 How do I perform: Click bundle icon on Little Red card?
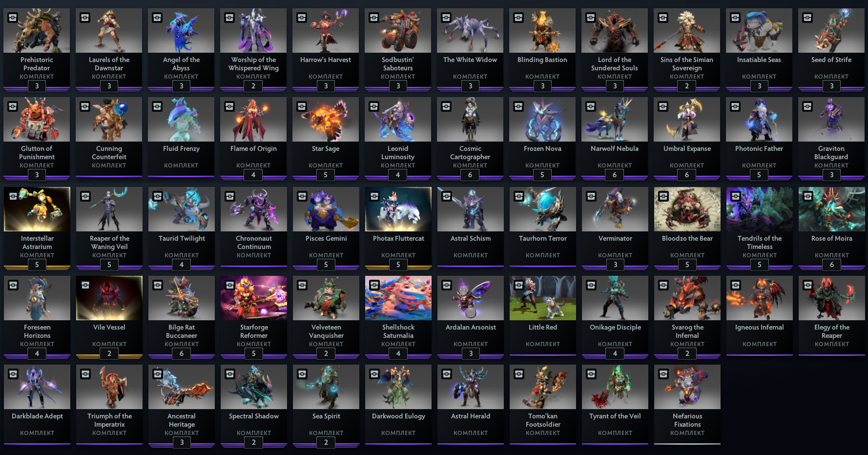(x=519, y=286)
